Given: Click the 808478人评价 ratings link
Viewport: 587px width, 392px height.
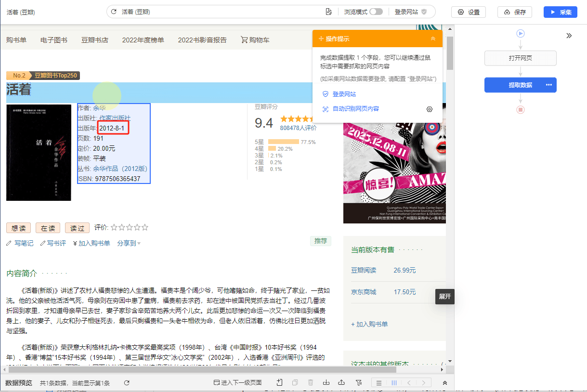Looking at the screenshot, I should coord(298,128).
